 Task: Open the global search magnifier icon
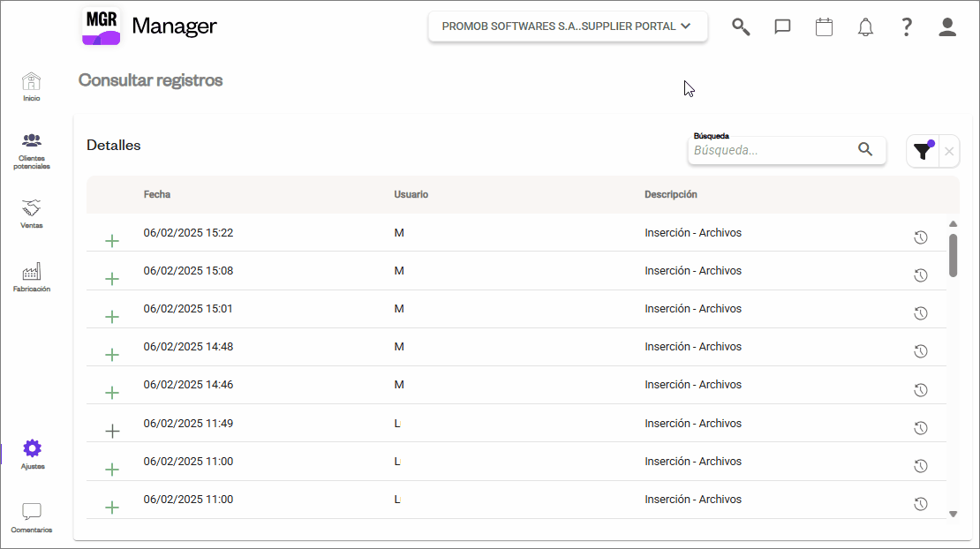(741, 26)
